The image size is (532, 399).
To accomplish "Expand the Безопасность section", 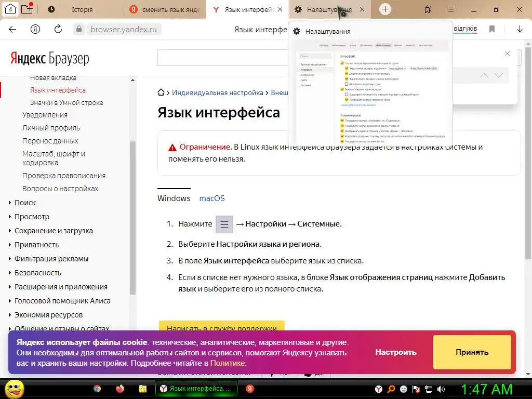I will pyautogui.click(x=37, y=273).
